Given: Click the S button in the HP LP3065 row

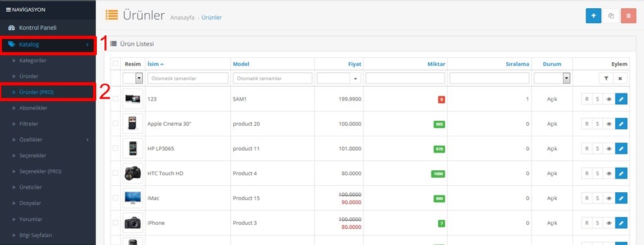Looking at the screenshot, I should click(x=597, y=148).
